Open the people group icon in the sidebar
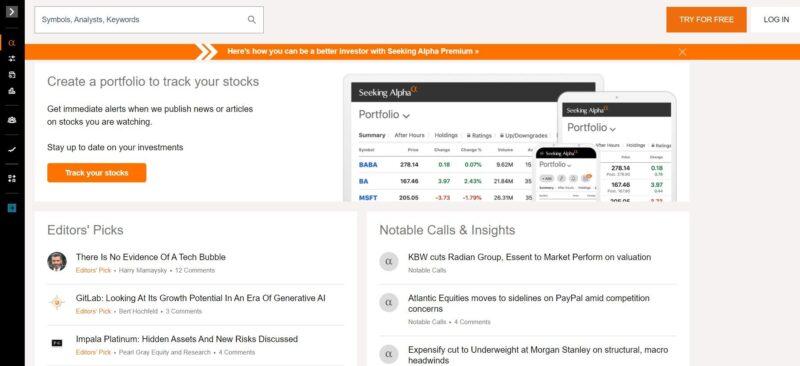 pos(12,120)
